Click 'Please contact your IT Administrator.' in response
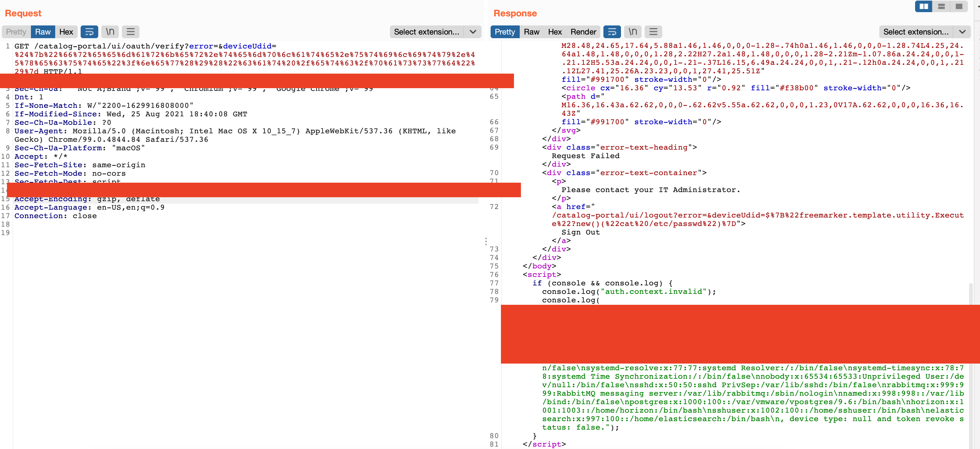 click(651, 190)
